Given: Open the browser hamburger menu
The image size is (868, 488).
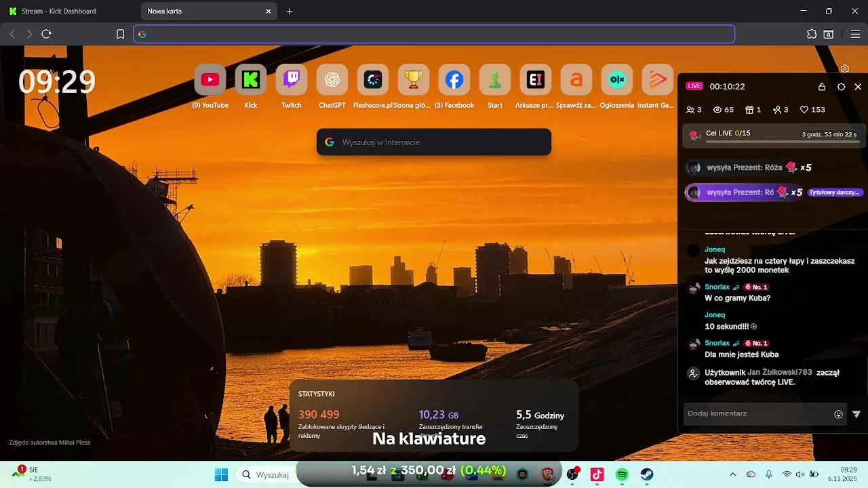Looking at the screenshot, I should 855,34.
